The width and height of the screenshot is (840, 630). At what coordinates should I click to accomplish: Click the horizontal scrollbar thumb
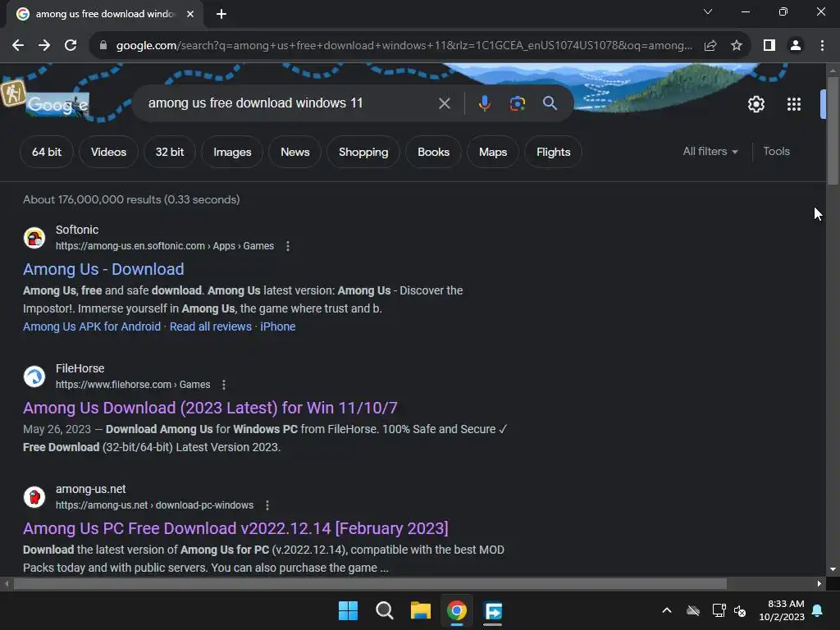click(370, 584)
